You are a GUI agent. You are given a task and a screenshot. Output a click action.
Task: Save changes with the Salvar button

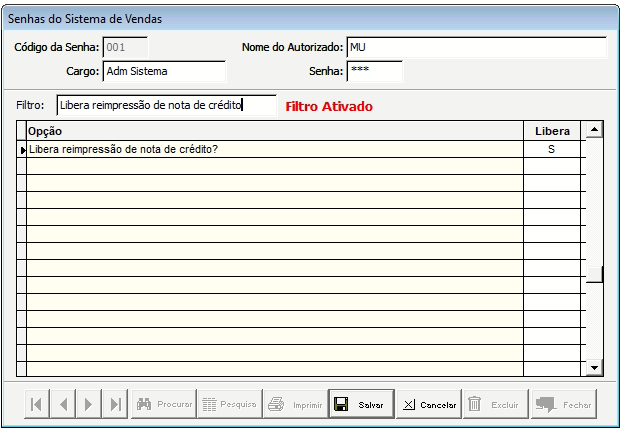pyautogui.click(x=362, y=404)
